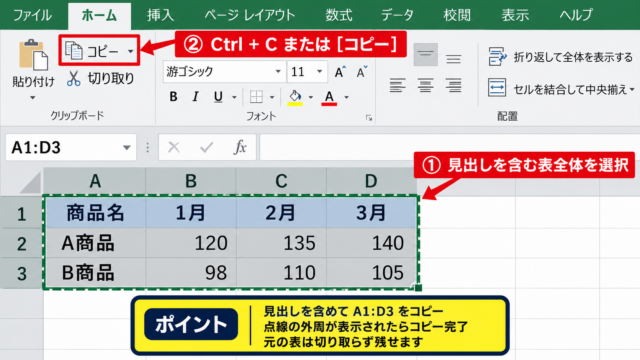Toggle Underline formatting

[x=218, y=97]
